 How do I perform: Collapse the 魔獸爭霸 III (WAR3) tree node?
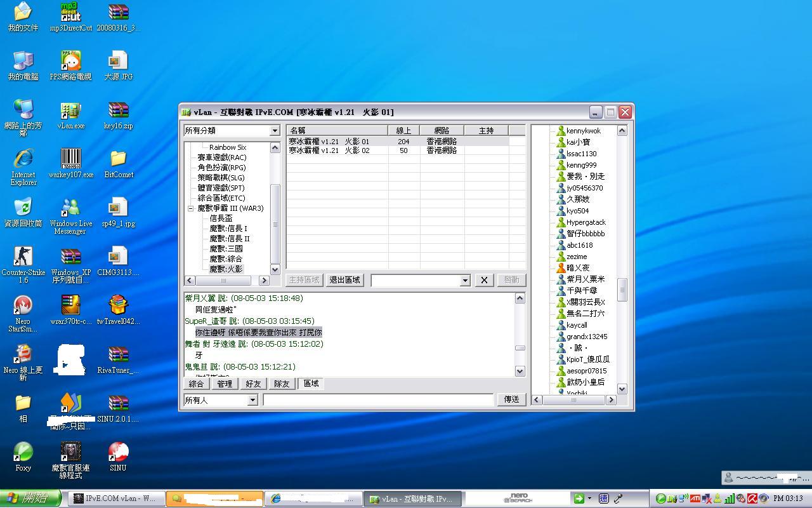tap(190, 208)
